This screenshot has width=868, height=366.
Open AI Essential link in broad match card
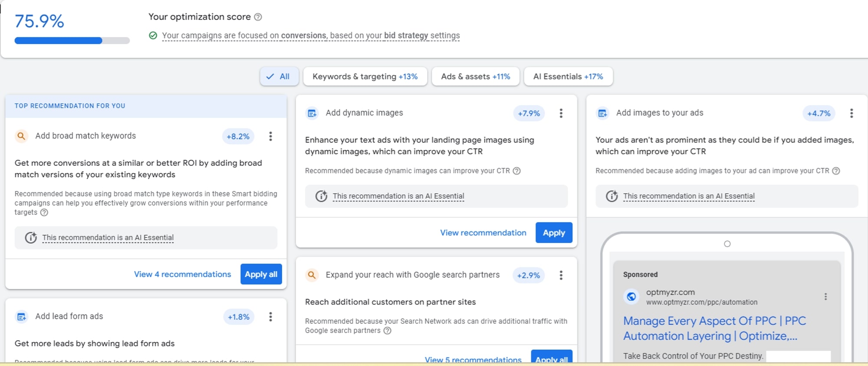pyautogui.click(x=108, y=237)
